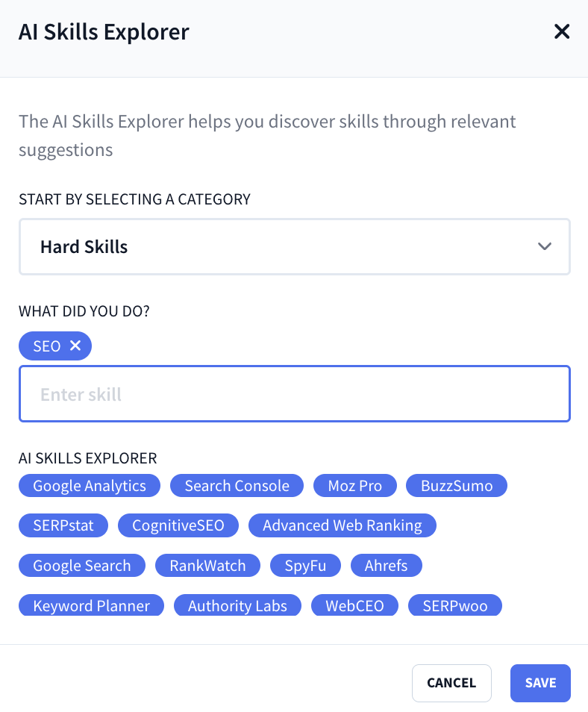Click inside the Enter skill field
This screenshot has width=588, height=712.
[x=294, y=394]
